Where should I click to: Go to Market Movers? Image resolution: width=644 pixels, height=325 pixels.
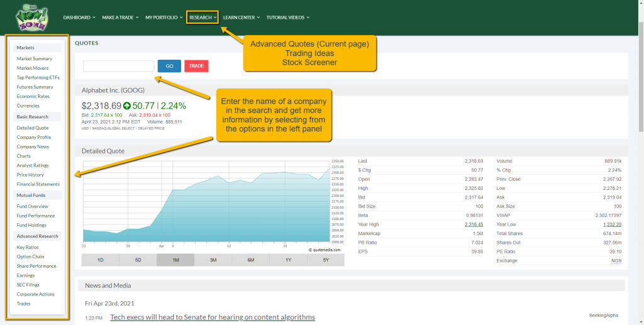click(x=33, y=68)
